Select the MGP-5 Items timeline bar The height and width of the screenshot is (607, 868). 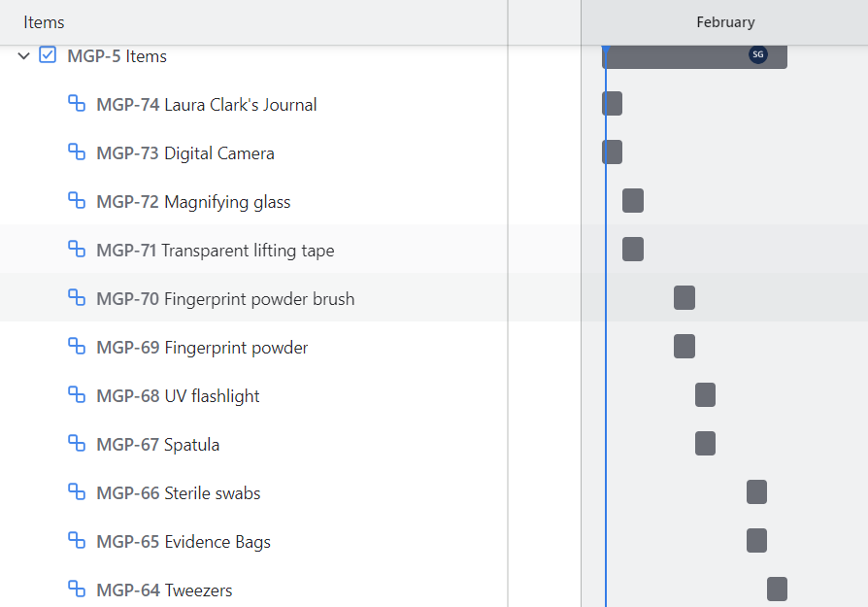[694, 56]
